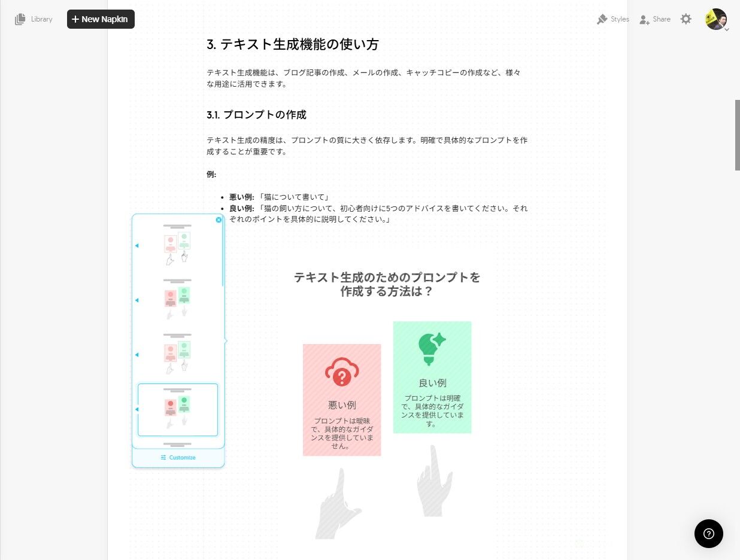Open the Styles panel
The image size is (740, 560).
click(x=612, y=19)
